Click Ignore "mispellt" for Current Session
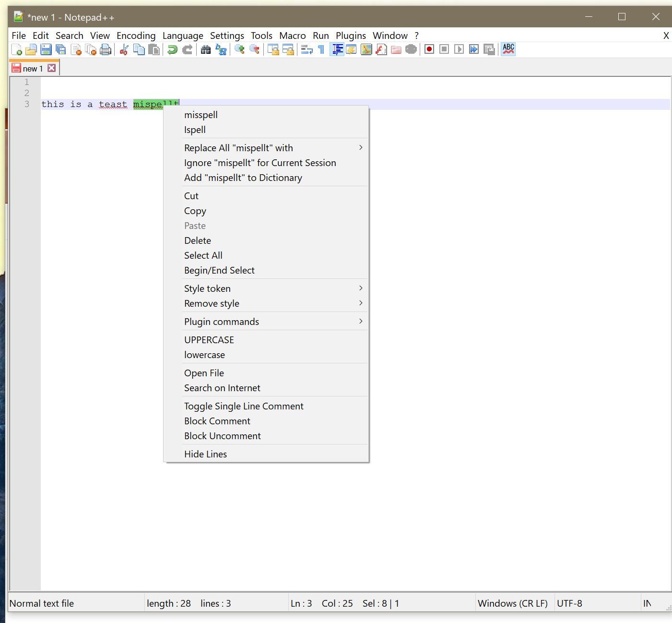 coord(266,163)
